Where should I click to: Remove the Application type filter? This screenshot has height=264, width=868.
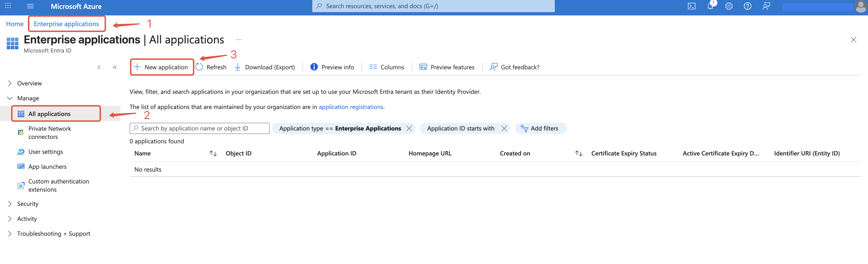409,128
